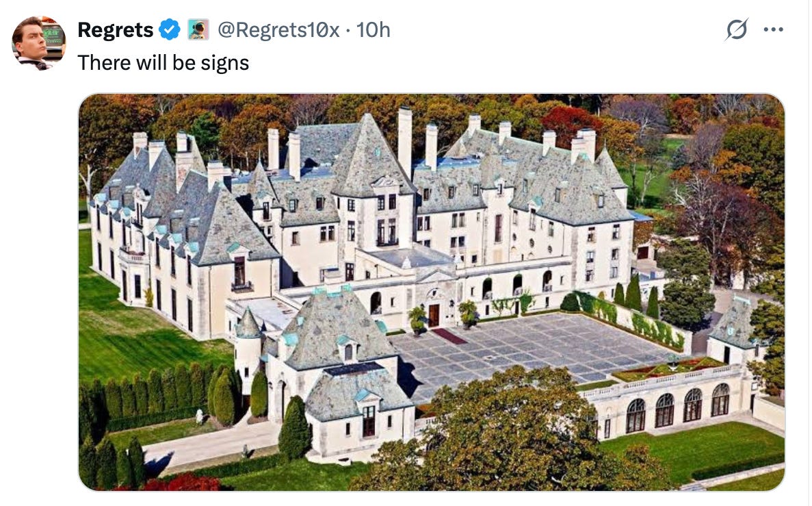812x506 pixels.
Task: Open the @Regrets10x handle link
Action: [278, 29]
